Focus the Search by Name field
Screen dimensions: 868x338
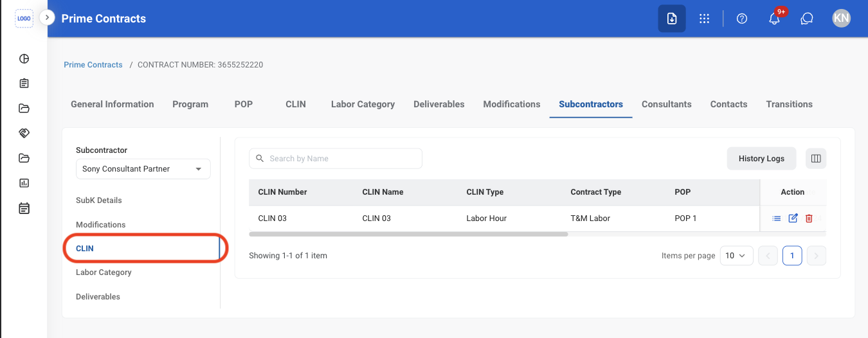(336, 159)
